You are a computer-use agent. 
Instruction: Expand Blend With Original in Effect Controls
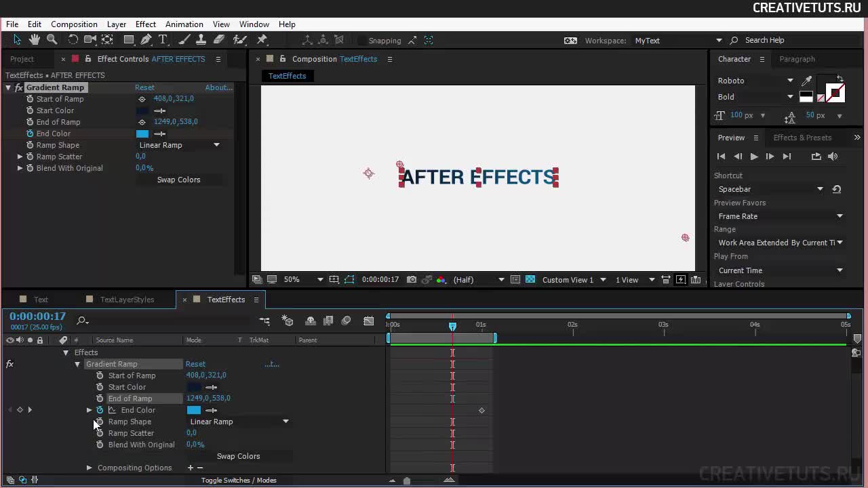(x=20, y=168)
